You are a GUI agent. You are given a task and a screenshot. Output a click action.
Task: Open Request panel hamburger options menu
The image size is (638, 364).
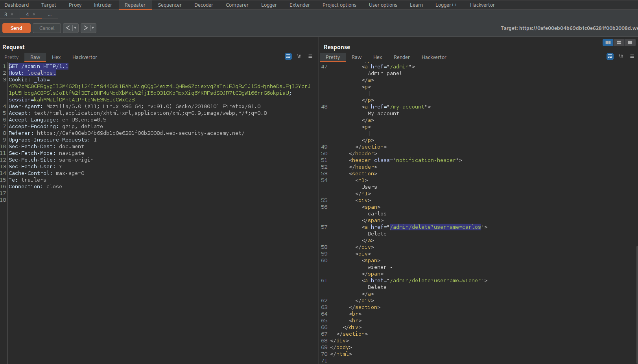pyautogui.click(x=310, y=57)
